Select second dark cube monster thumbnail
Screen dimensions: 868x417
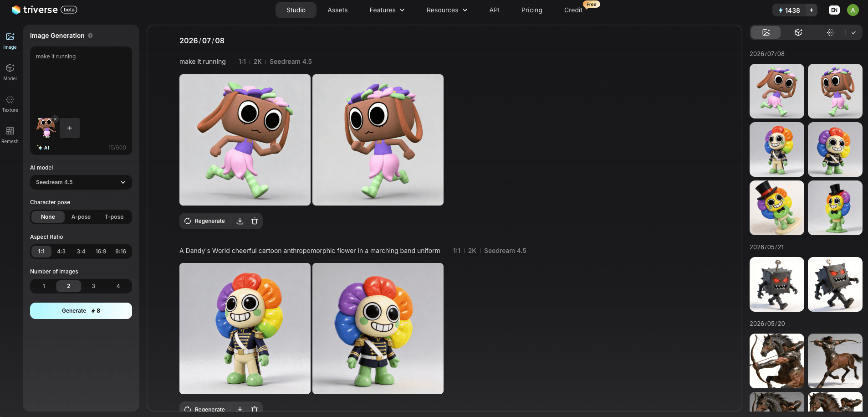(835, 284)
